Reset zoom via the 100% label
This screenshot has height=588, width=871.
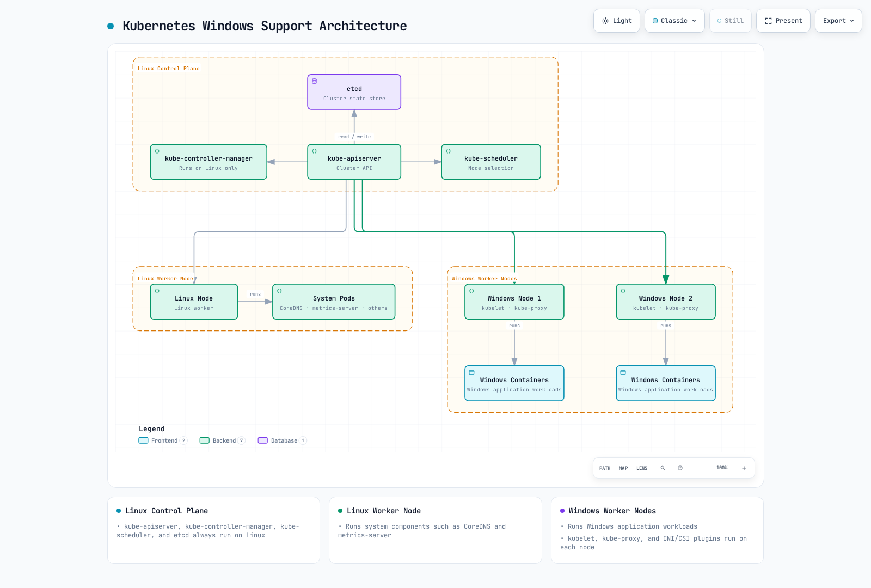click(x=722, y=468)
